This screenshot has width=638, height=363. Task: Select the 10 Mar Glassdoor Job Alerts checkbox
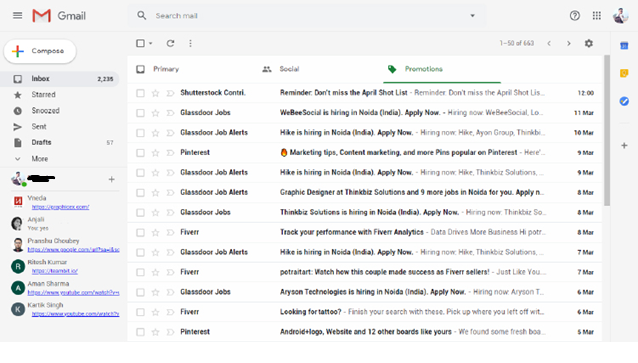[x=140, y=133]
